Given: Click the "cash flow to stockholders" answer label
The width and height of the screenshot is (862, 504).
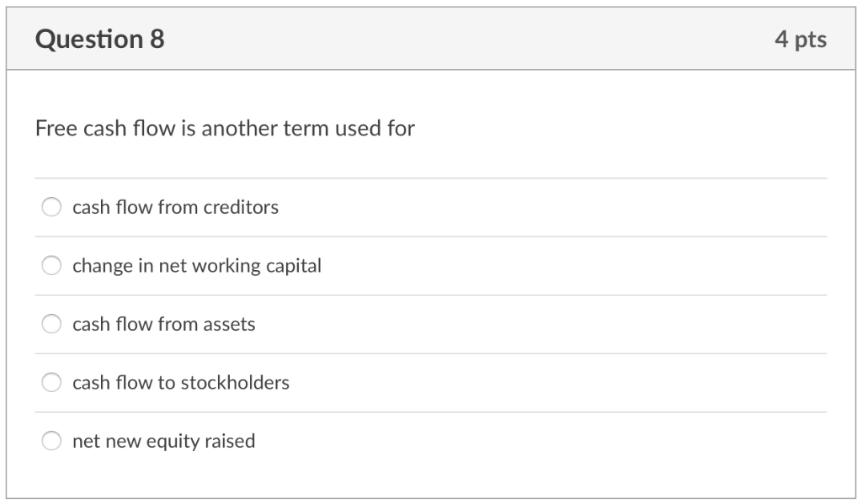Looking at the screenshot, I should pos(180,383).
